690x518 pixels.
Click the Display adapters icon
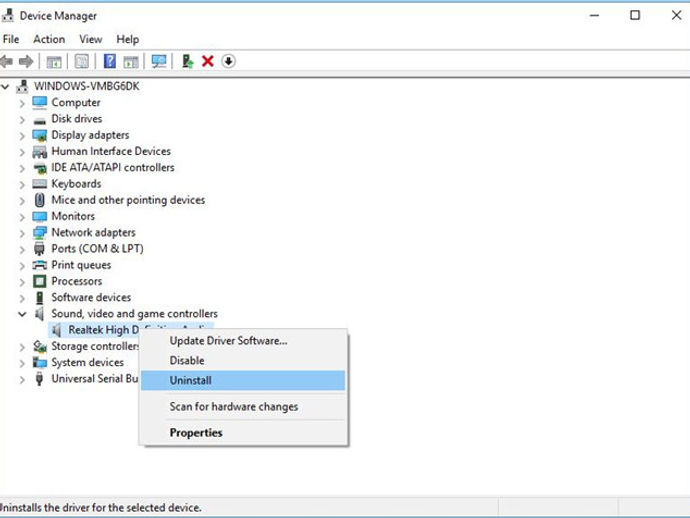point(40,135)
